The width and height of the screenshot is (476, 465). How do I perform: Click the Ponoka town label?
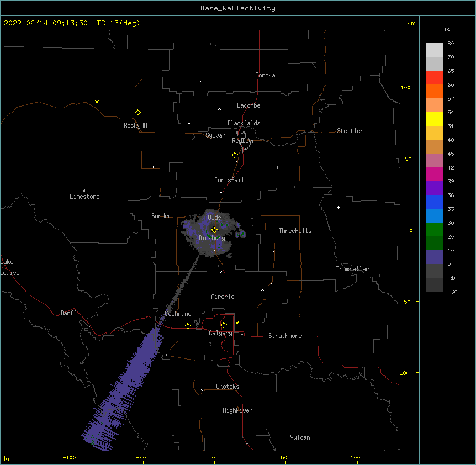[265, 75]
